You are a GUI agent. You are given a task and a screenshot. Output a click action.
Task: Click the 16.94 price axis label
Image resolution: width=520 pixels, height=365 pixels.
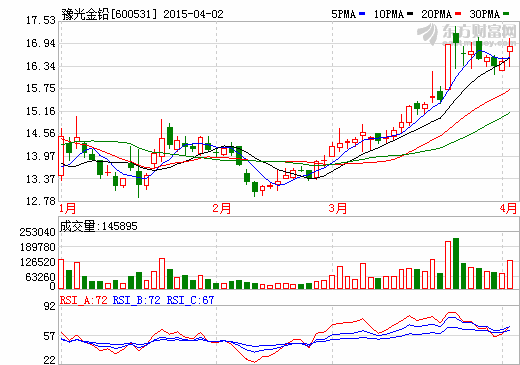click(41, 43)
